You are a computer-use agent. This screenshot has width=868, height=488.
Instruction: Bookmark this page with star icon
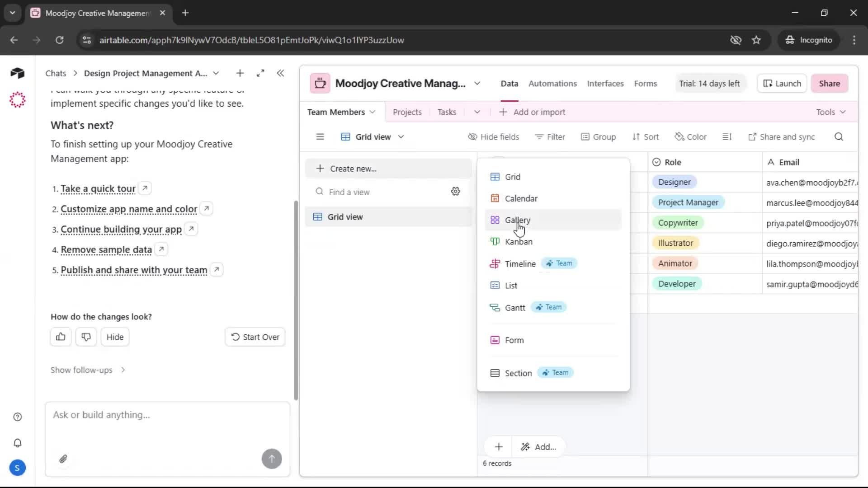coord(756,40)
